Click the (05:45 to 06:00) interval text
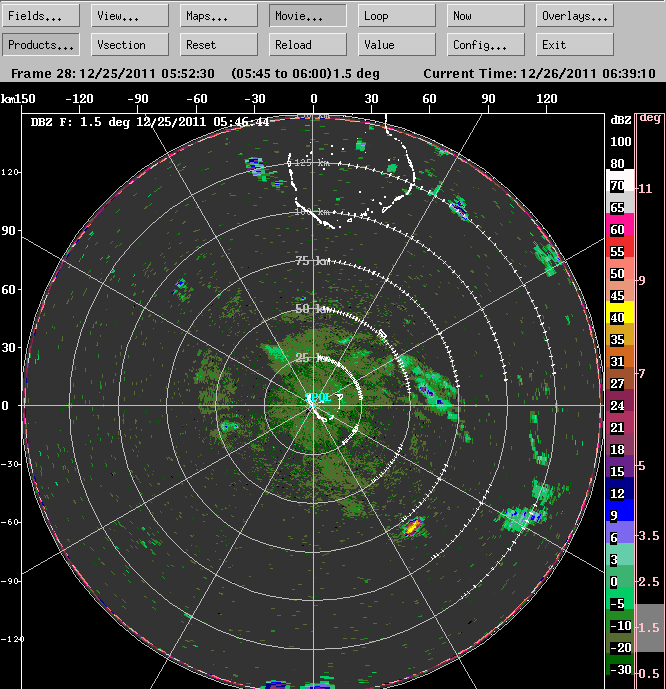The height and width of the screenshot is (689, 666). click(281, 73)
